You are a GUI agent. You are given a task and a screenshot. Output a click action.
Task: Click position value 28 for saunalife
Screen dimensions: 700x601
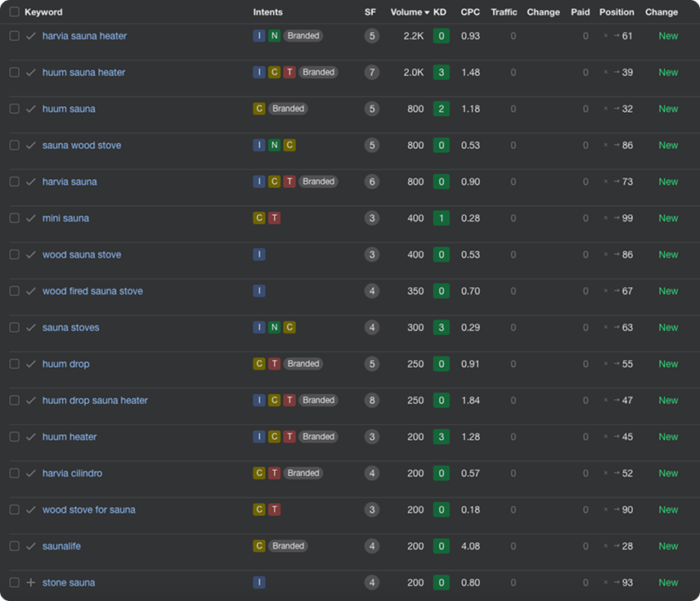(x=627, y=546)
